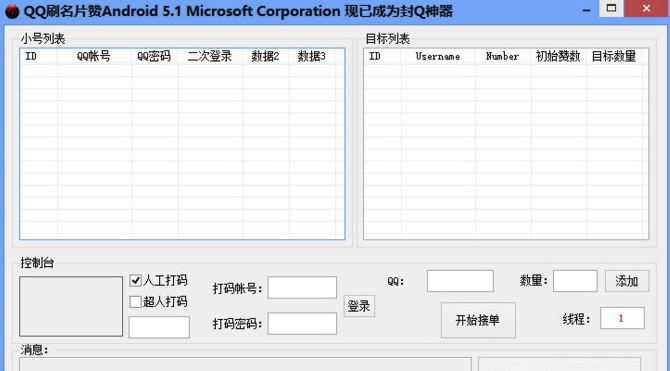670x371 pixels.
Task: Click the 登录 button
Action: point(359,306)
